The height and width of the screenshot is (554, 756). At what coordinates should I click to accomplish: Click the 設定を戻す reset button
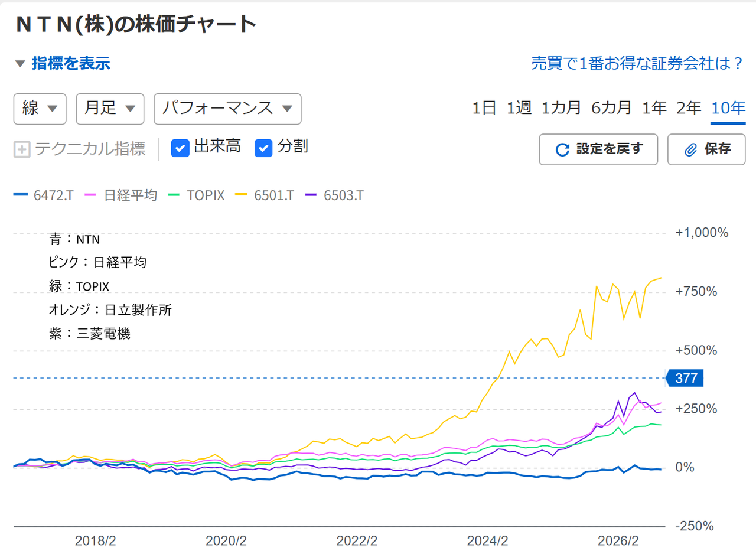599,149
